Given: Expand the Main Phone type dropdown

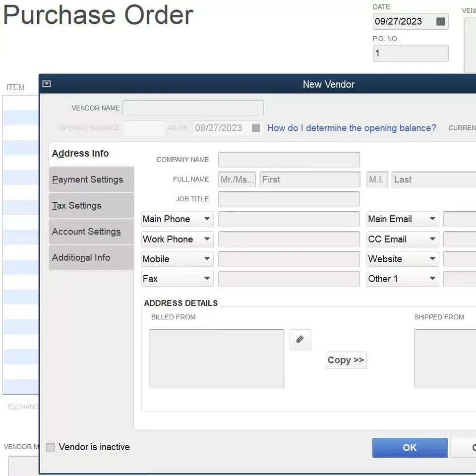Looking at the screenshot, I should point(207,219).
